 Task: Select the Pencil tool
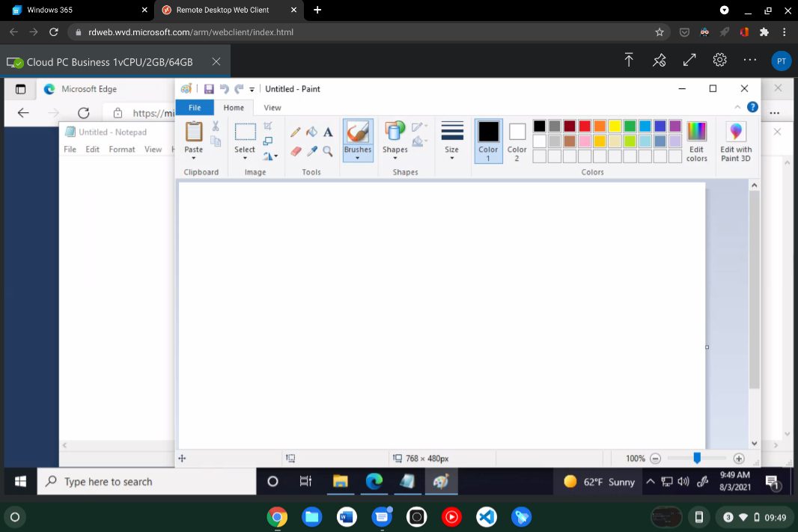tap(296, 132)
